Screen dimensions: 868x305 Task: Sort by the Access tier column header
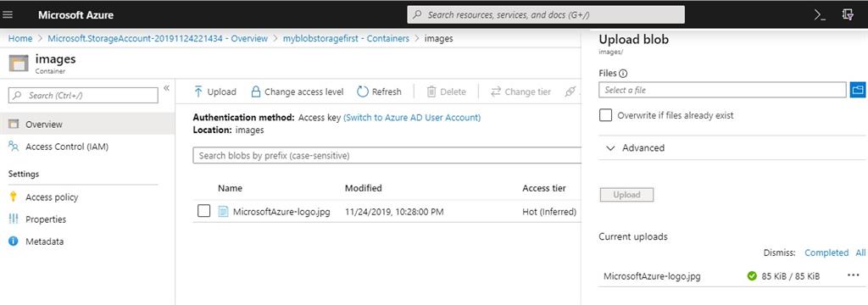(544, 188)
